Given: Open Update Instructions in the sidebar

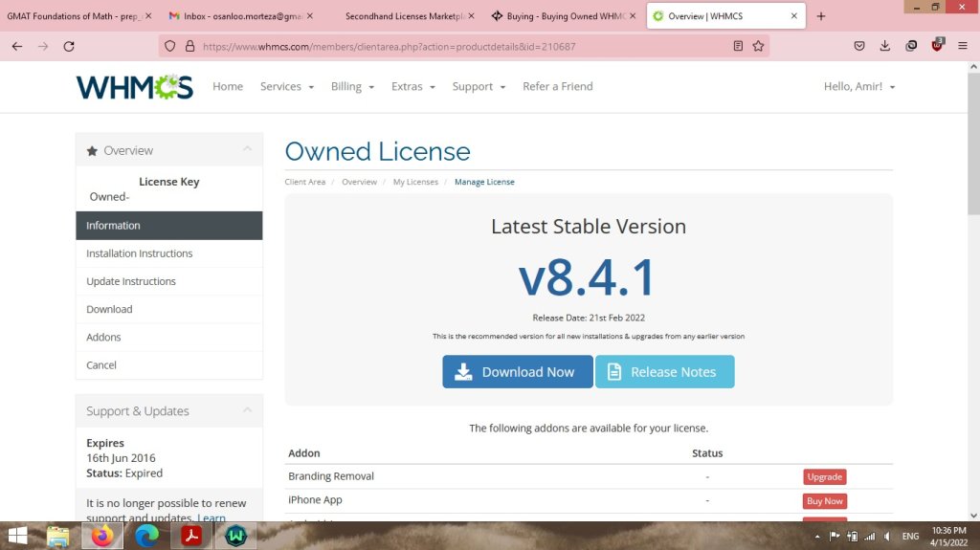Looking at the screenshot, I should click(x=168, y=281).
